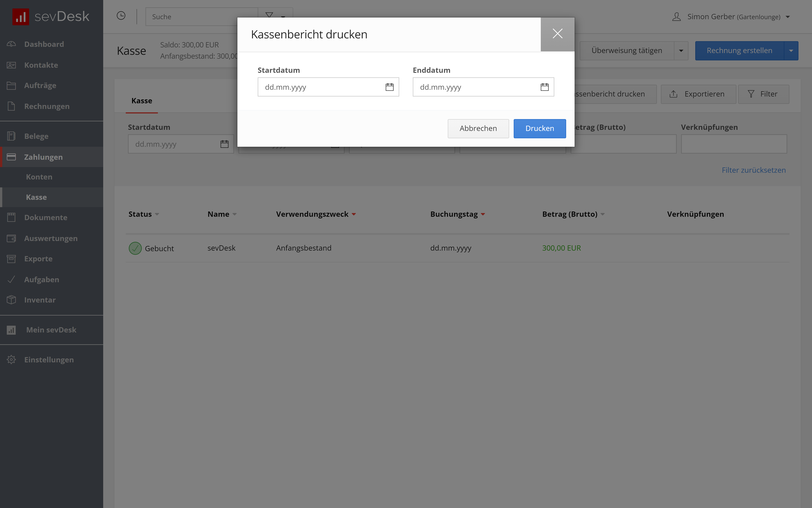The image size is (812, 508).
Task: Click Überweisung tätigen button
Action: tap(626, 51)
